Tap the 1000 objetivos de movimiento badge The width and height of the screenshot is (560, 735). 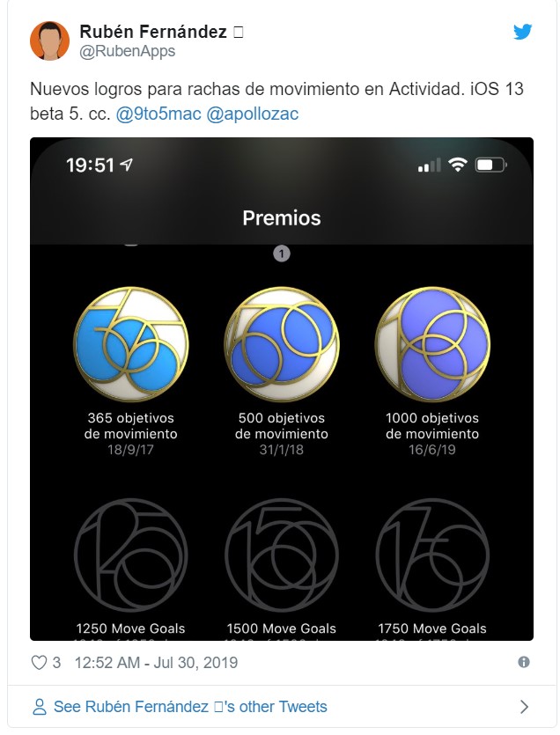point(432,344)
